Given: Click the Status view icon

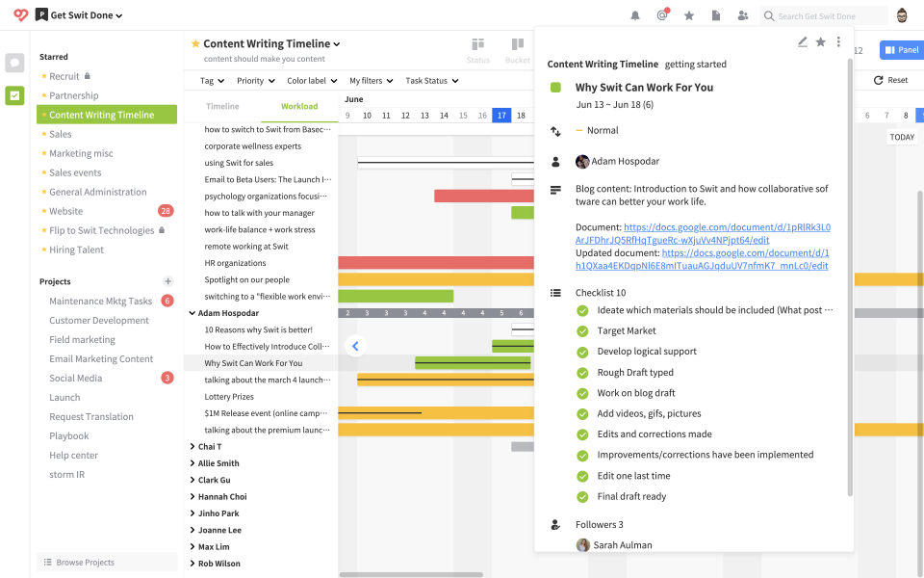Looking at the screenshot, I should pos(478,45).
